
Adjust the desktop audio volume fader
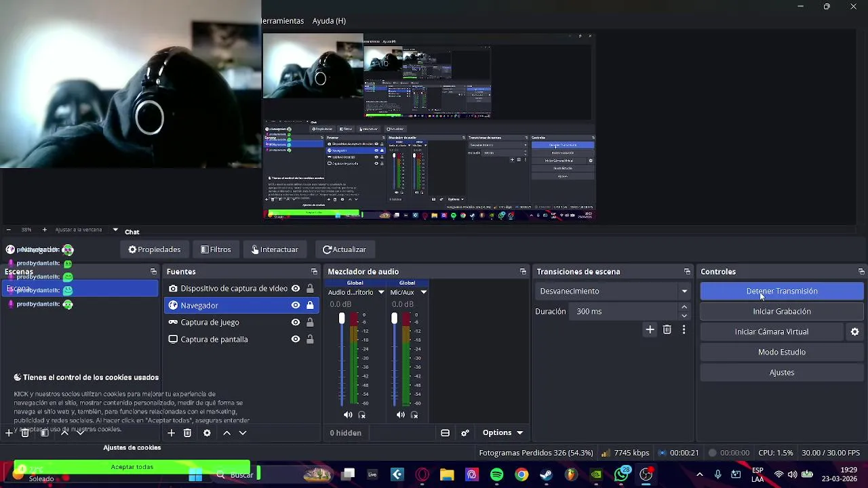(x=342, y=318)
